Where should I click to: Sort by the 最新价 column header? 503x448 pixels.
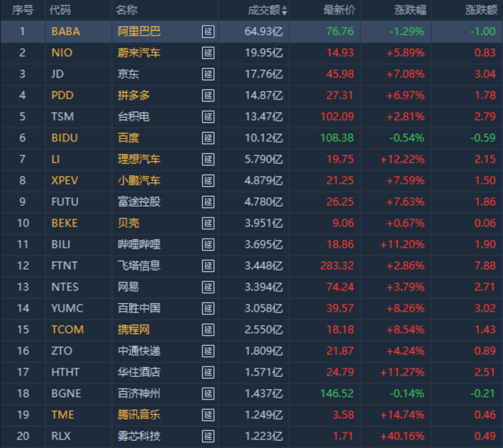pos(339,10)
